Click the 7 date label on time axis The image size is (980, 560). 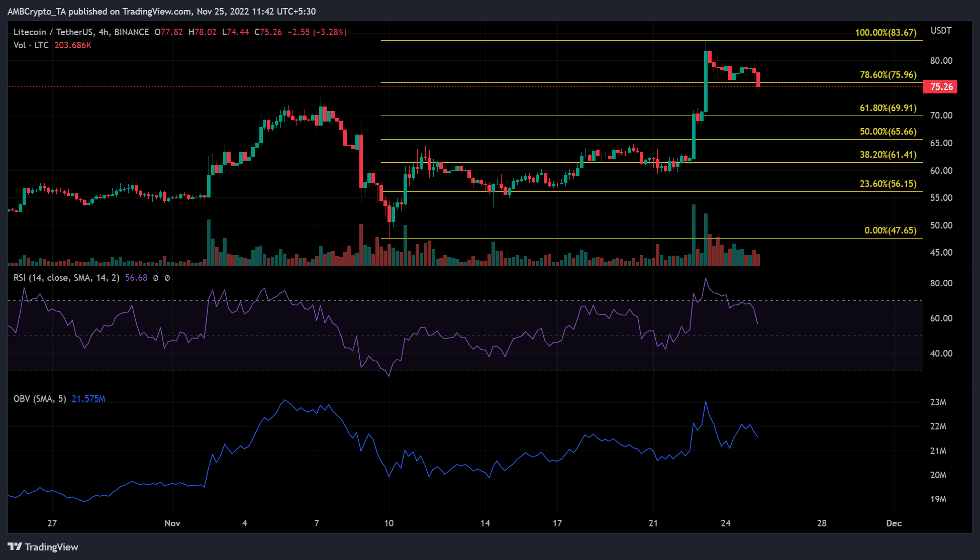click(317, 523)
